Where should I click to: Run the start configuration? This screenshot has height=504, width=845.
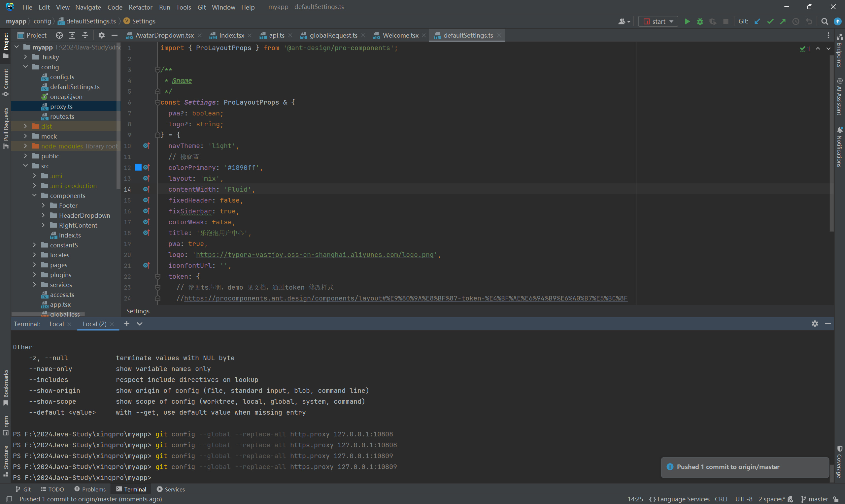pos(687,21)
